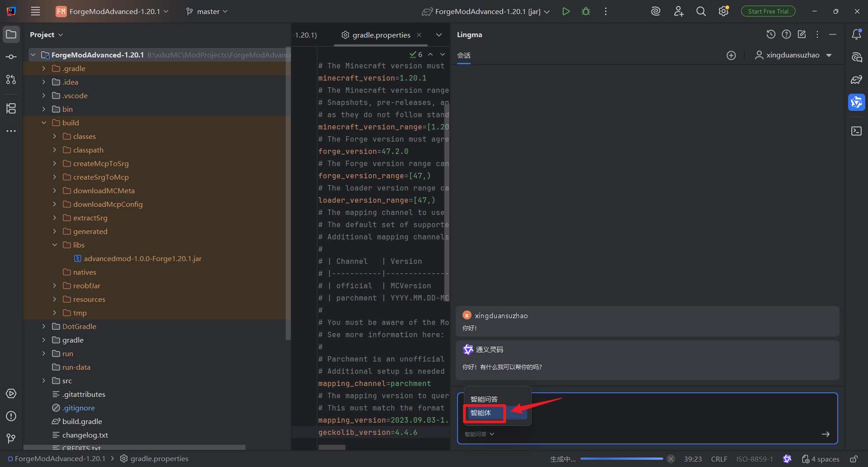This screenshot has height=467, width=868.
Task: Open the Notifications bell panel
Action: pyautogui.click(x=856, y=34)
